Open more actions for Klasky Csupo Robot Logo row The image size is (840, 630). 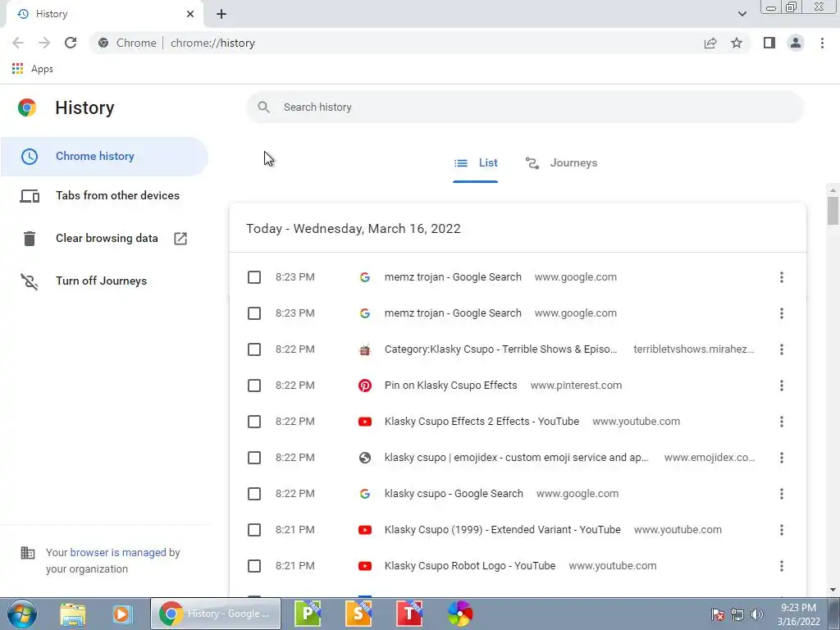[782, 566]
